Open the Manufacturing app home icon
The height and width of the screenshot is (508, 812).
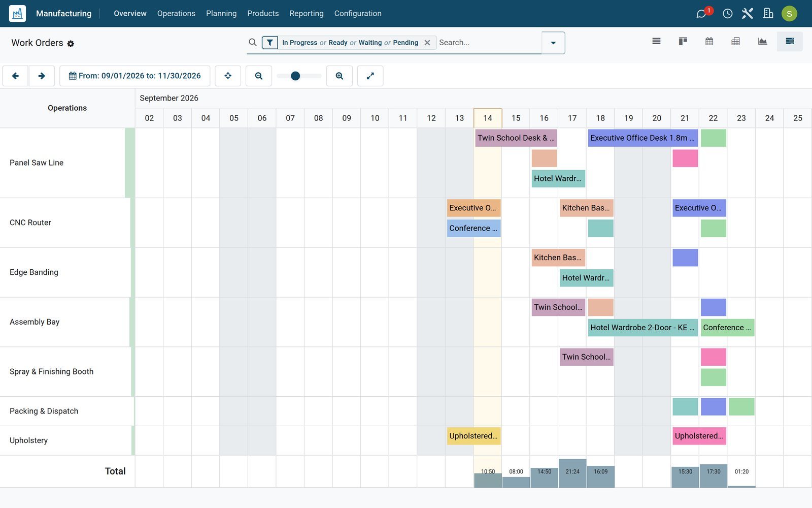(x=17, y=13)
